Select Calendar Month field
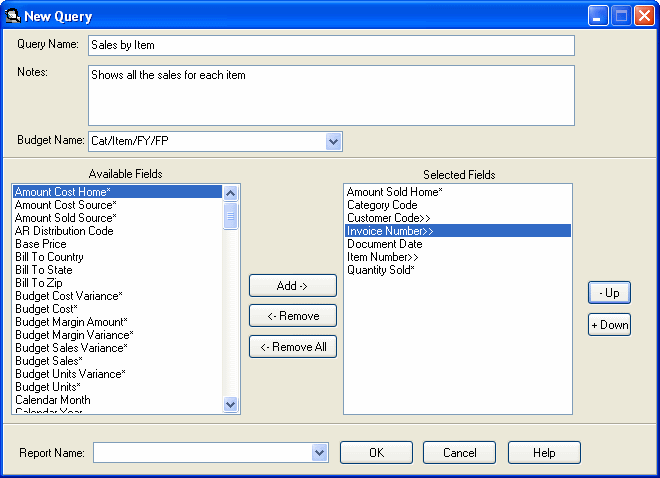 [117, 401]
